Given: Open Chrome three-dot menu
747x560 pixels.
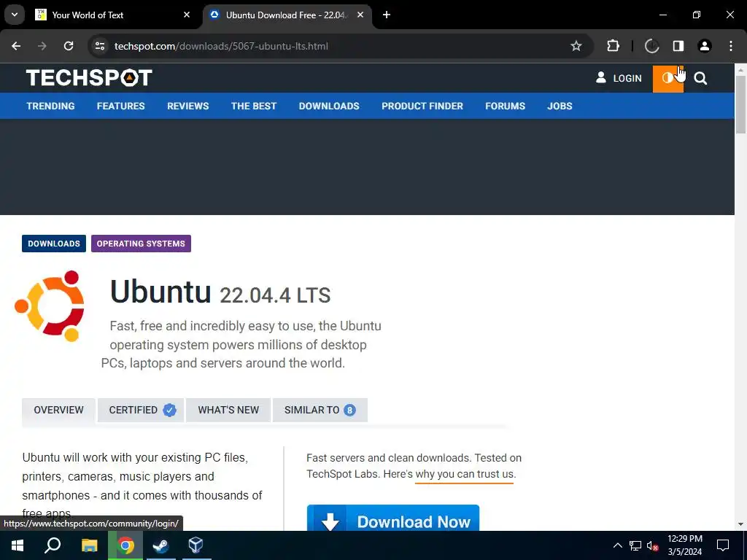Looking at the screenshot, I should 731,46.
